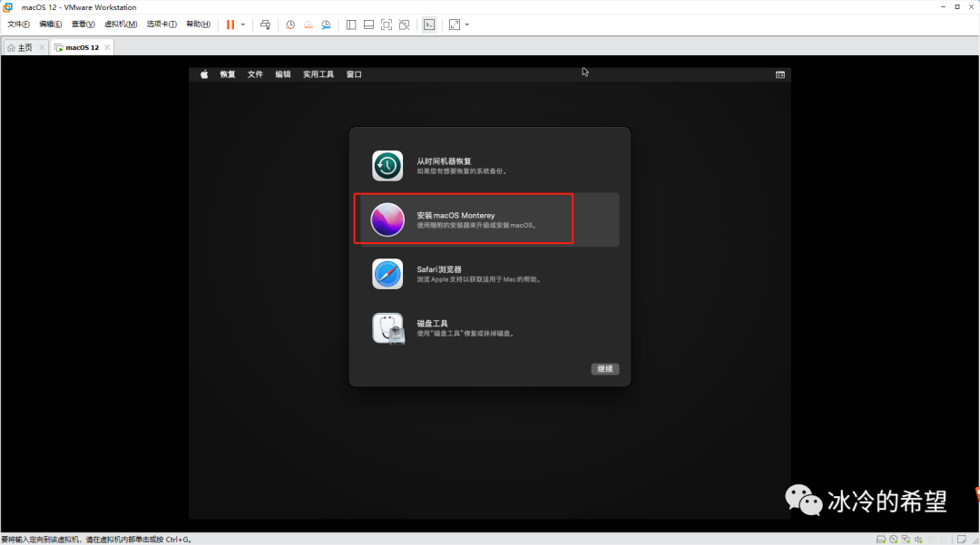
Task: Click the sound card status icon
Action: pos(918,540)
